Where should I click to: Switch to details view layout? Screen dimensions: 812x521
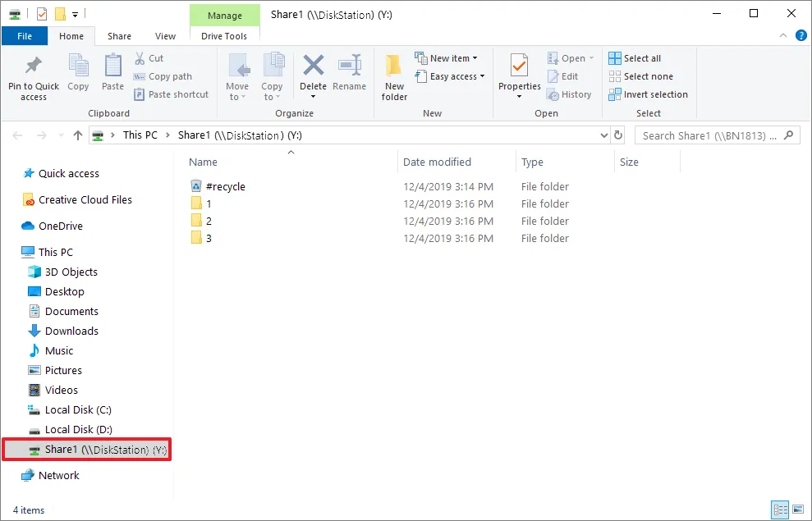pos(780,510)
